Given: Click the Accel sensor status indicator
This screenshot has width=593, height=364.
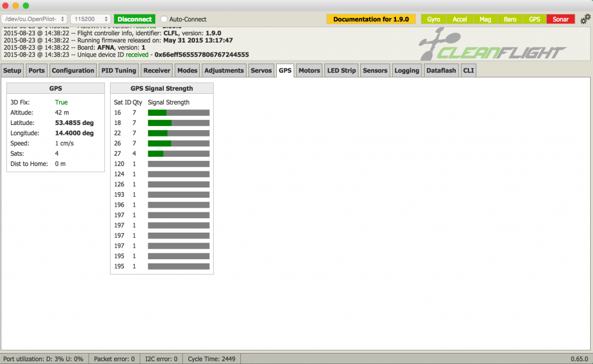Looking at the screenshot, I should click(x=460, y=19).
